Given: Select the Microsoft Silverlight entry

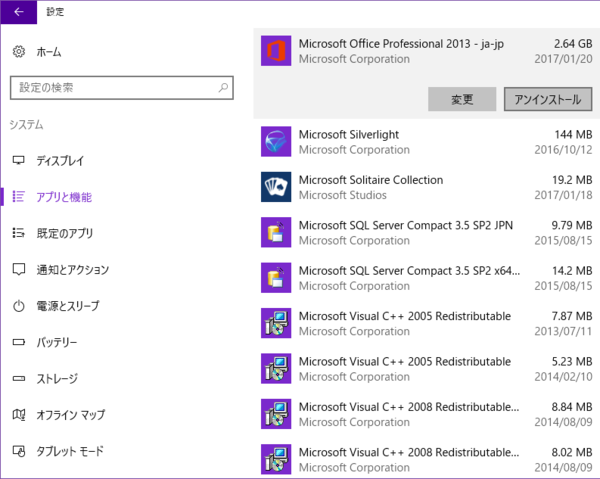Looking at the screenshot, I should click(x=426, y=142).
